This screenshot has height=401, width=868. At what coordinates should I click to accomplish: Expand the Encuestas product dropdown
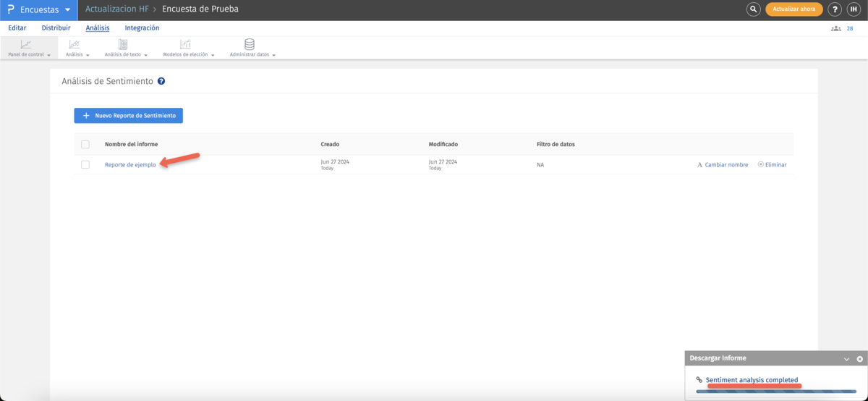click(68, 10)
